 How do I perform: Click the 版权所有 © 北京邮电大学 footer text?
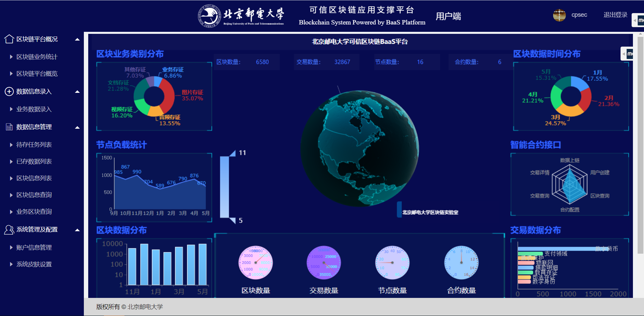(129, 307)
